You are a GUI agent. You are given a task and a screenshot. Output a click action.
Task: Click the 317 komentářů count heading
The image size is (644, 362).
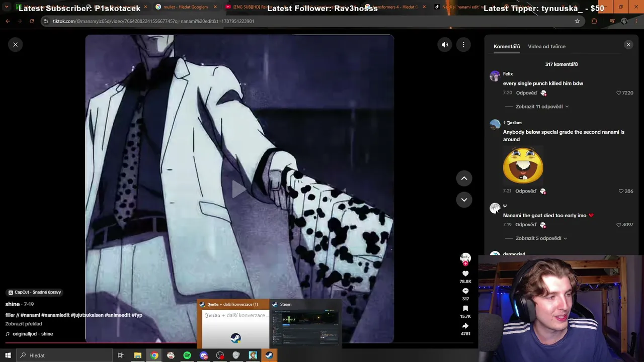click(x=561, y=64)
